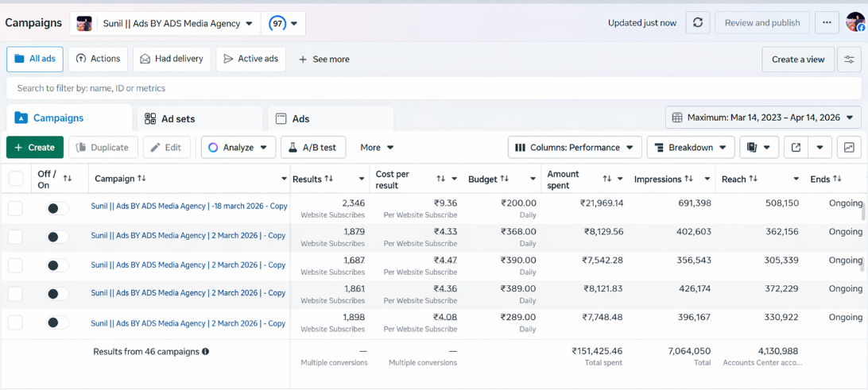Viewport: 868px width, 390px height.
Task: Open the Results column options caret
Action: [x=362, y=179]
